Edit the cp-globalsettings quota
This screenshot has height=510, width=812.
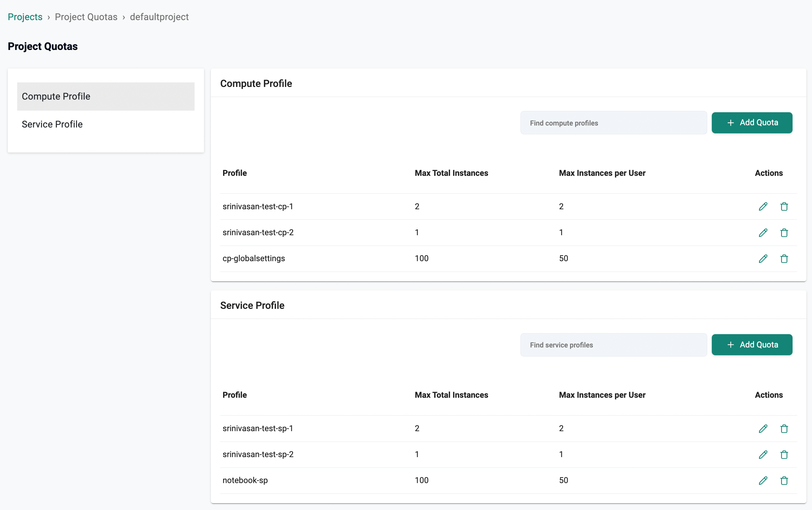coord(763,258)
